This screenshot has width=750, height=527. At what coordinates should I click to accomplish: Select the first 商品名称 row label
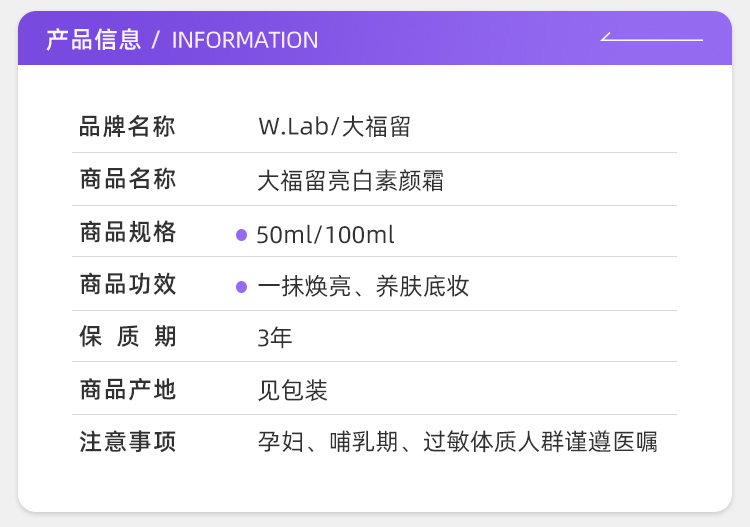point(128,180)
